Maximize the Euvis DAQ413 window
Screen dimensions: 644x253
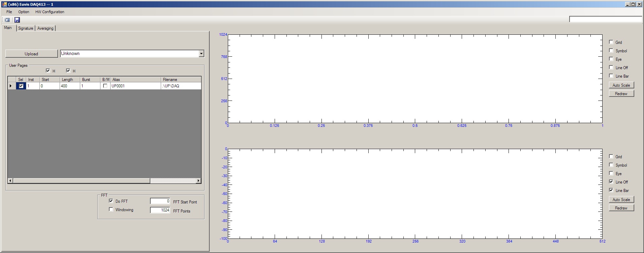coord(633,4)
